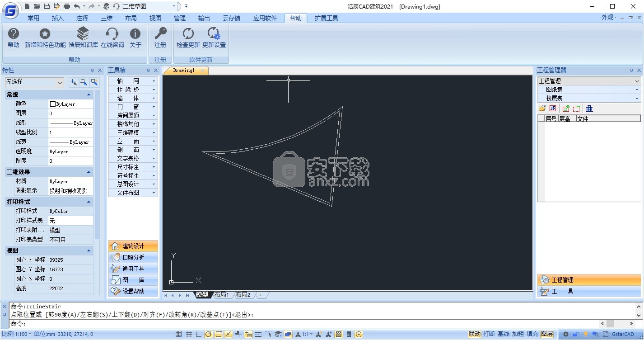Viewport: 644px width, 340px height.
Task: Switch to the 常用 ribbon tab
Action: [x=33, y=18]
